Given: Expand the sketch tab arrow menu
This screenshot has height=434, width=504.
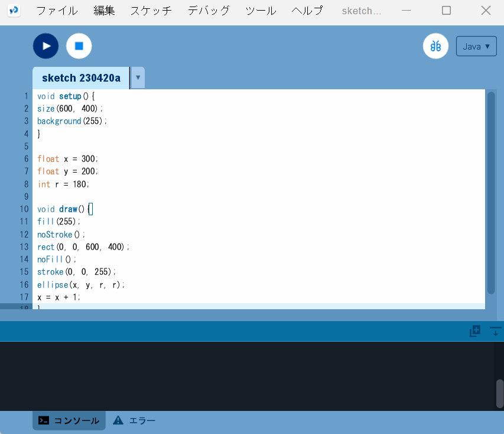Looking at the screenshot, I should coord(138,77).
